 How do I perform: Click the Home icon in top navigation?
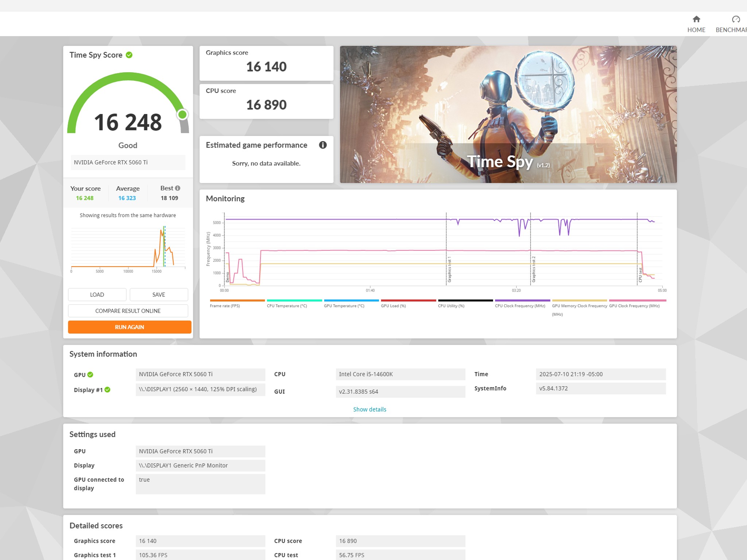(x=696, y=19)
